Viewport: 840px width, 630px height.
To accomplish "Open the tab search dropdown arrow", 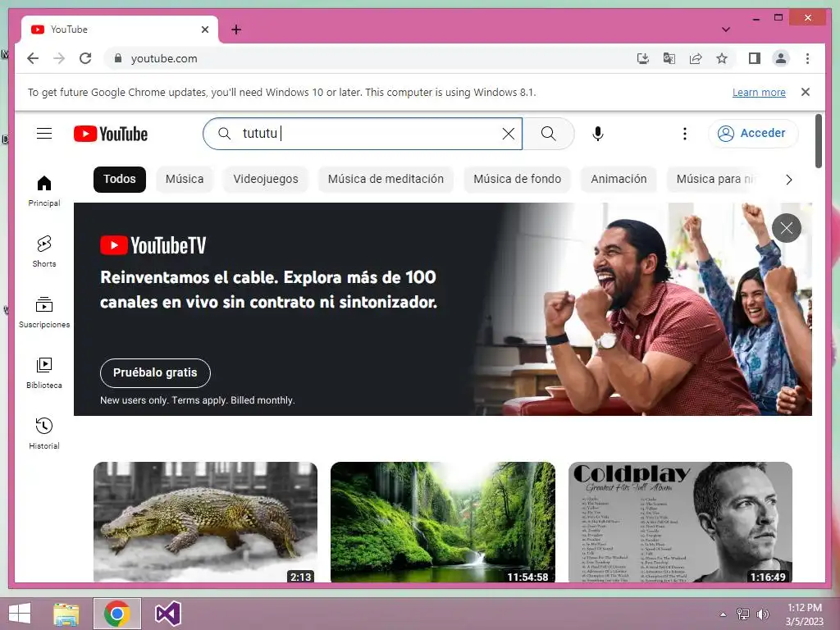I will (725, 30).
